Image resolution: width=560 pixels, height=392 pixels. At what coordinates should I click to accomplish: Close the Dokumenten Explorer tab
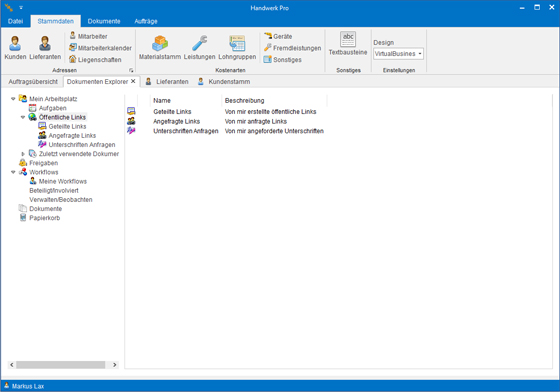pos(133,81)
